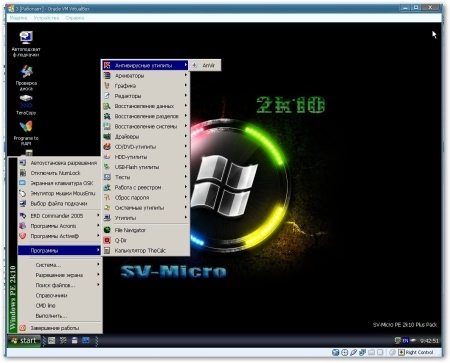Open the Проверка диска desktop icon
This screenshot has width=450, height=363.
click(26, 78)
